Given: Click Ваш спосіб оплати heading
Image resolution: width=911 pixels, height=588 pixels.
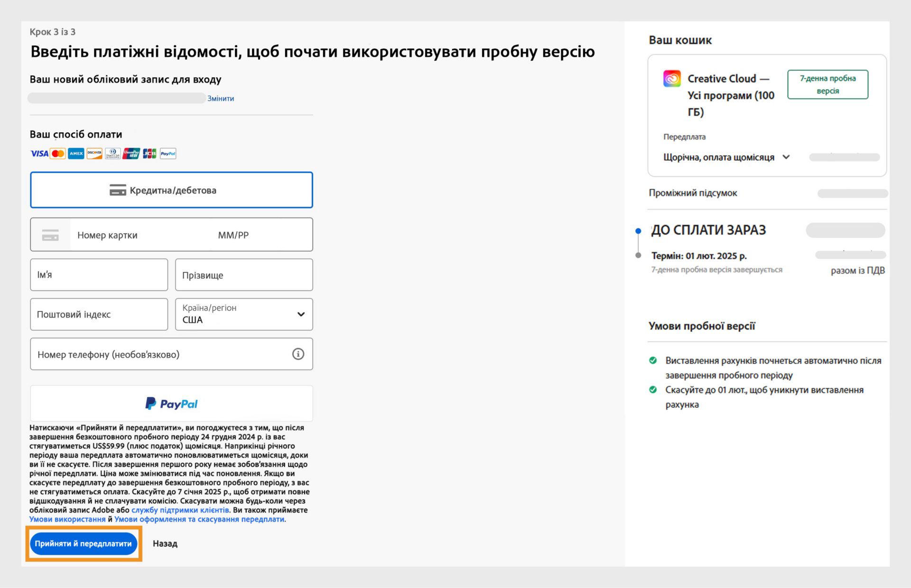Looking at the screenshot, I should pyautogui.click(x=76, y=135).
